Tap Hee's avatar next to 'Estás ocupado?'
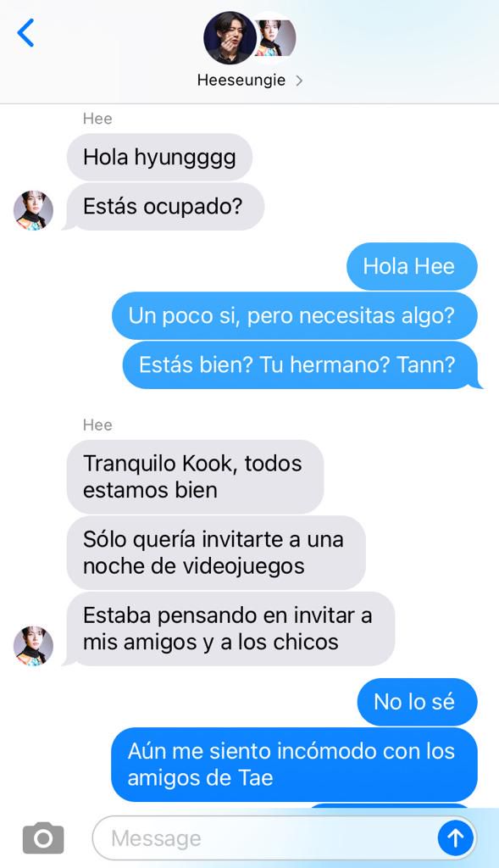Image resolution: width=499 pixels, height=868 pixels. (x=33, y=210)
